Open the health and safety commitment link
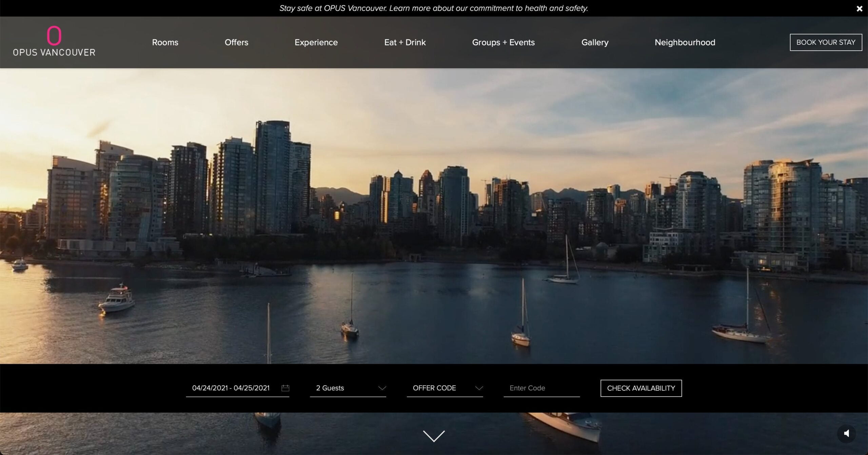 click(434, 8)
